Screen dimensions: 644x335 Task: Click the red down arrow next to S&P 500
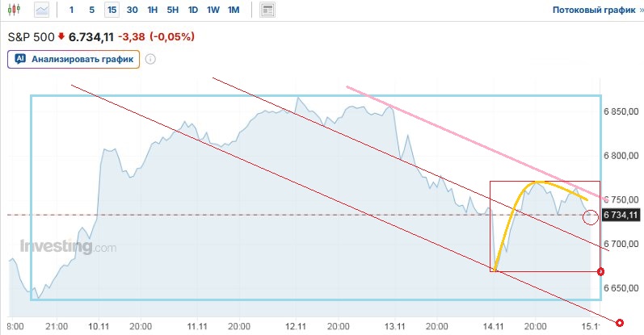coord(61,37)
